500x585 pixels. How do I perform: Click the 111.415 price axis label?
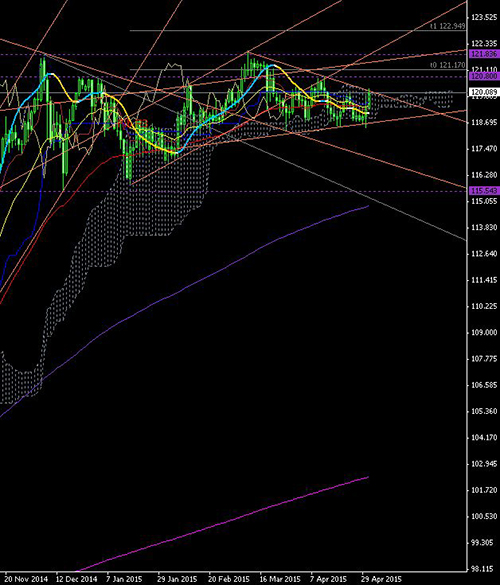tap(484, 280)
